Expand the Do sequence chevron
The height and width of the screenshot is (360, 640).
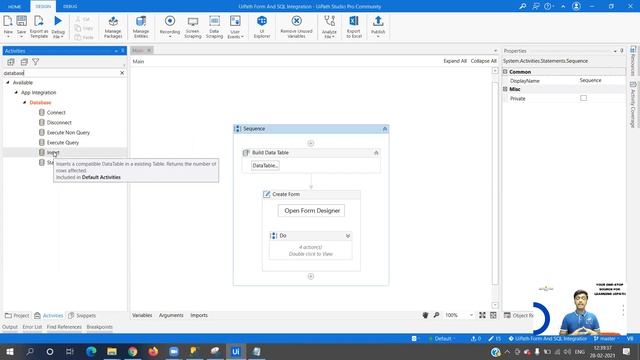coord(348,236)
